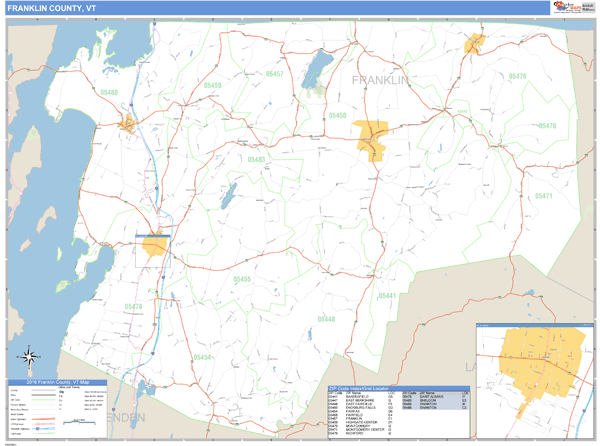Click the orange State Highways legend swatch
The height and width of the screenshot is (446, 600).
tap(43, 419)
